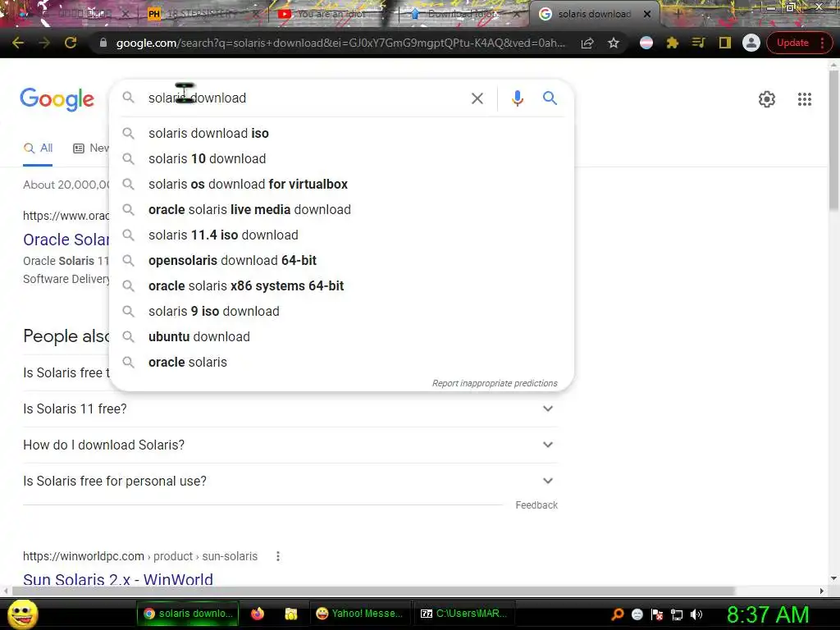
Task: Click the red Update button
Action: (x=792, y=43)
